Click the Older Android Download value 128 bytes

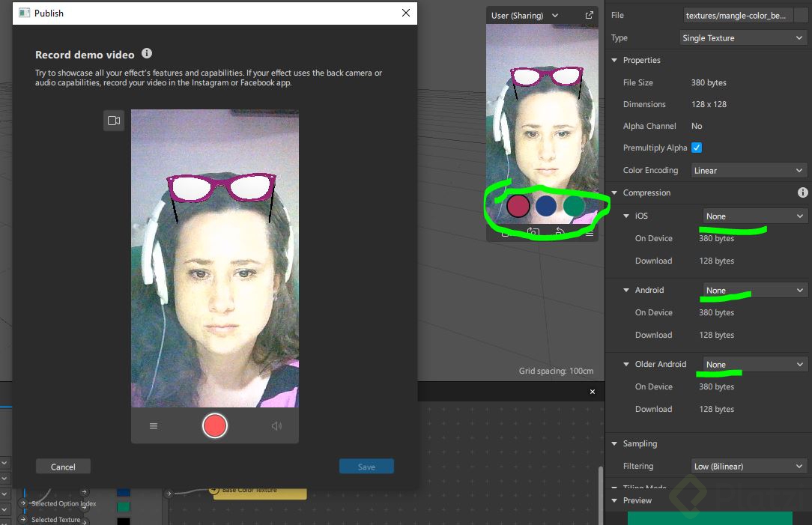coord(716,408)
